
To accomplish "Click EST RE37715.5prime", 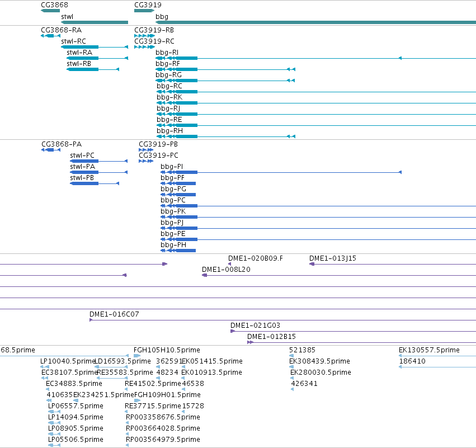I will (153, 407).
